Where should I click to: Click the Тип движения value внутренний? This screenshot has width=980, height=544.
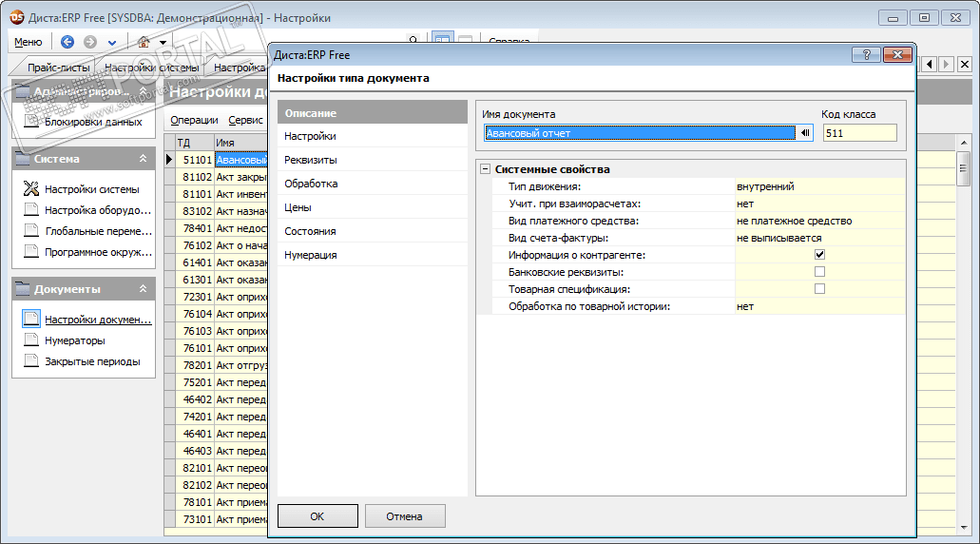pos(819,186)
